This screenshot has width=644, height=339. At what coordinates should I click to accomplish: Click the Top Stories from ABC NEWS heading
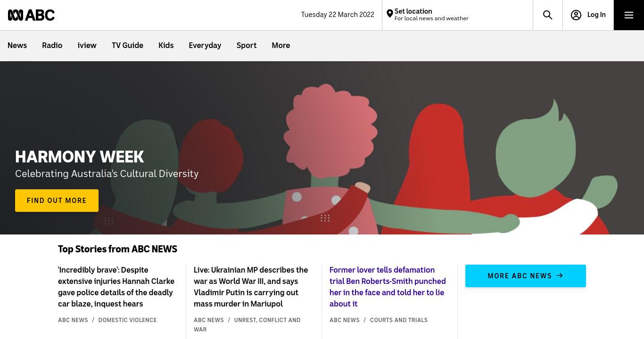click(117, 249)
